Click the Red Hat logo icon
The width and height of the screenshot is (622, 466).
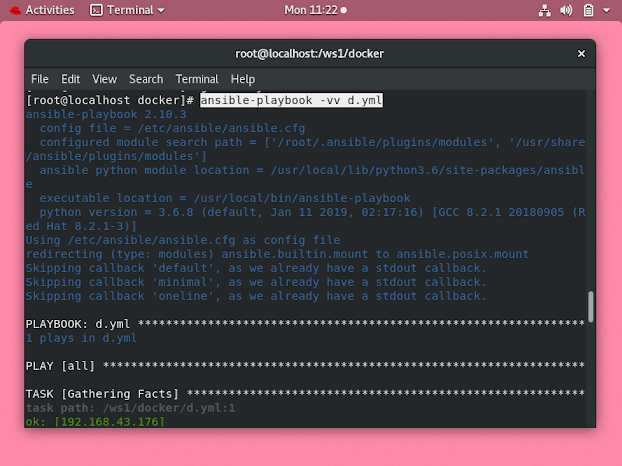click(15, 10)
